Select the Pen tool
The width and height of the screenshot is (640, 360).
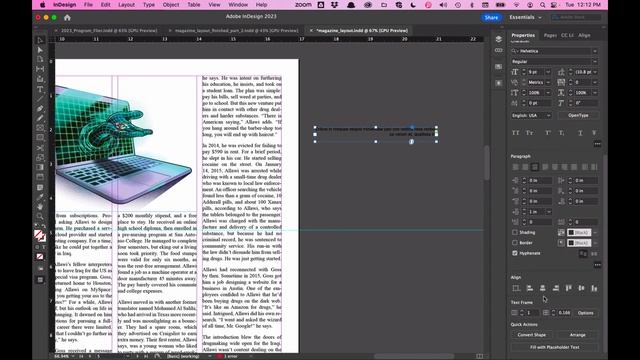click(x=40, y=109)
